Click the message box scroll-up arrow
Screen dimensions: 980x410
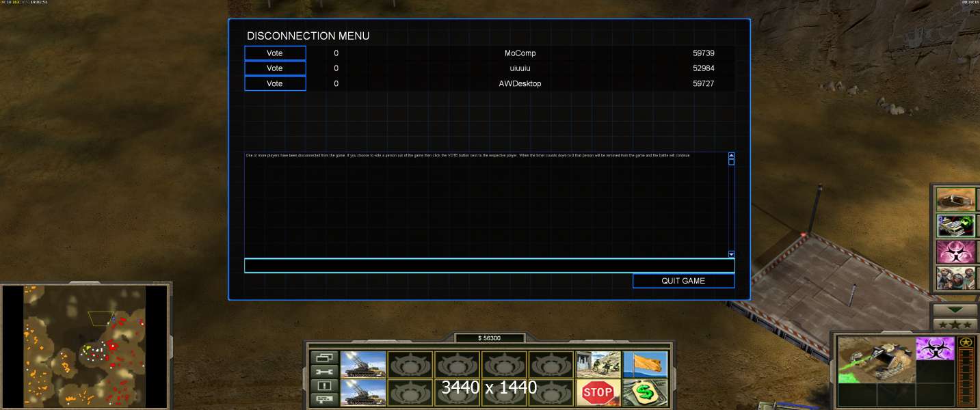point(731,155)
